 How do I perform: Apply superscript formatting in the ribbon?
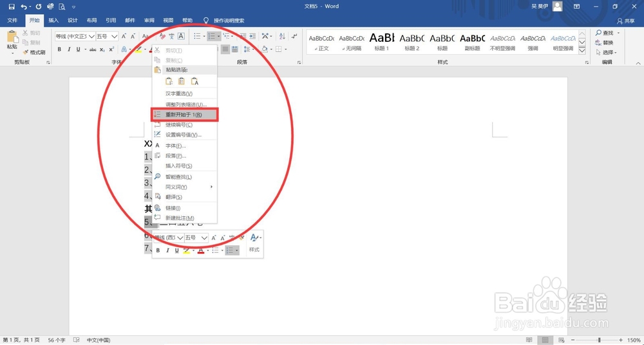[111, 50]
